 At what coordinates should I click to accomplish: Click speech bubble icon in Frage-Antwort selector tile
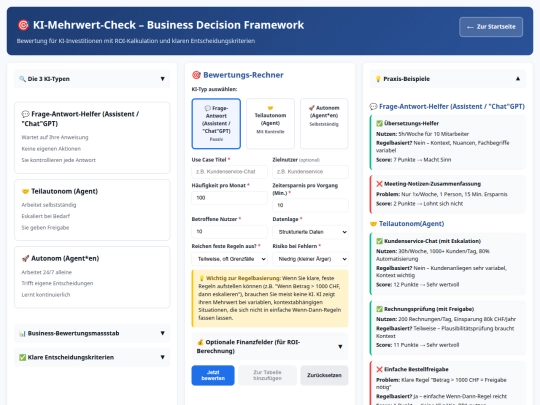[x=208, y=108]
